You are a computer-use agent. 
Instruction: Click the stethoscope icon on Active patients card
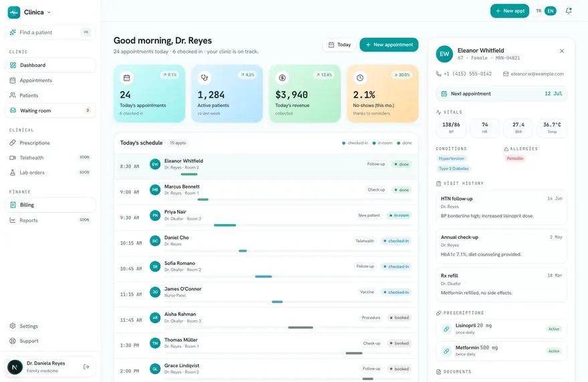coord(204,78)
